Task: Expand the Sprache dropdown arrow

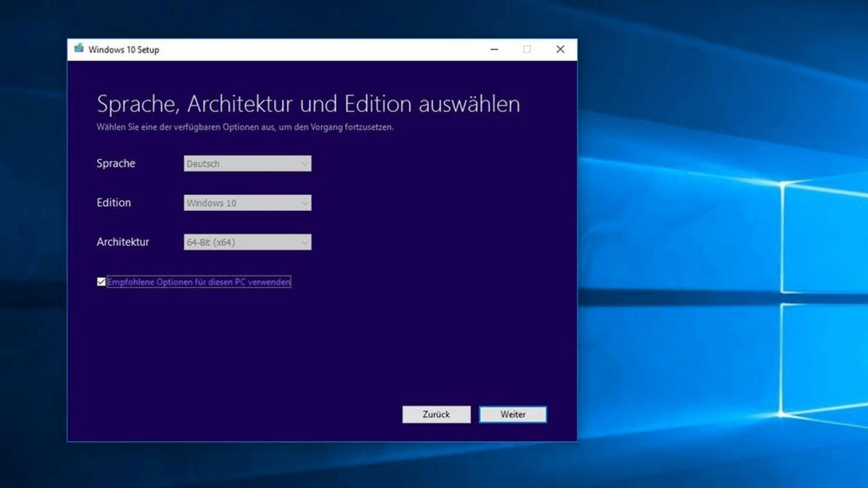Action: click(x=305, y=163)
